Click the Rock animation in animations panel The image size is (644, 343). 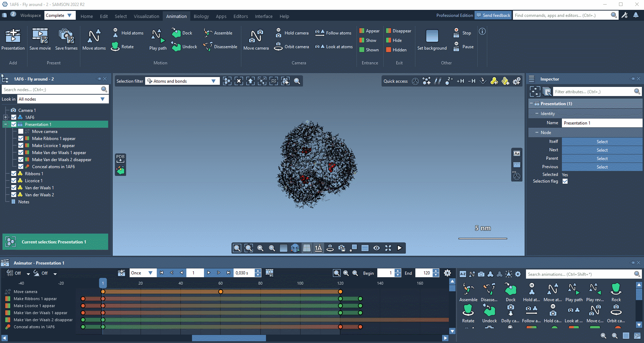tap(616, 290)
